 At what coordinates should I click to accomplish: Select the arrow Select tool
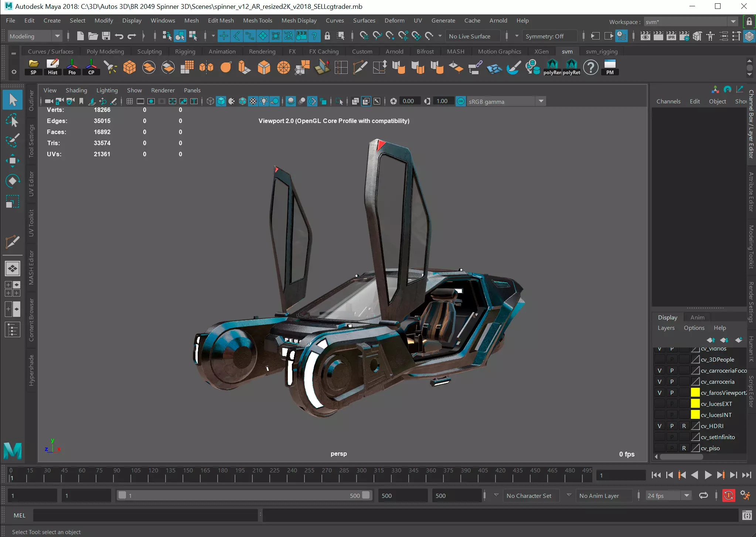point(13,100)
